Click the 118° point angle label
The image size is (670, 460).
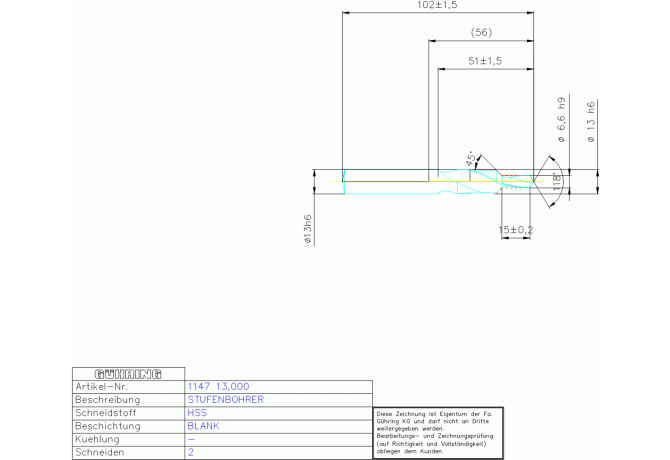tap(556, 182)
